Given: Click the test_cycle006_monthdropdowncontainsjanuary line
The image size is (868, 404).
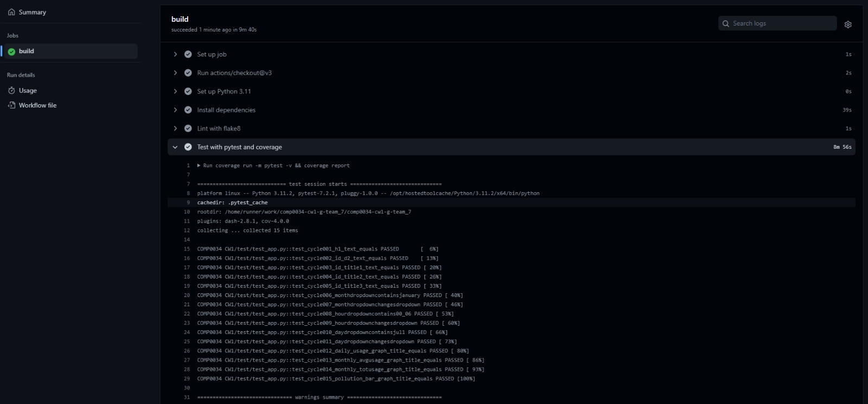Looking at the screenshot, I should coord(330,295).
